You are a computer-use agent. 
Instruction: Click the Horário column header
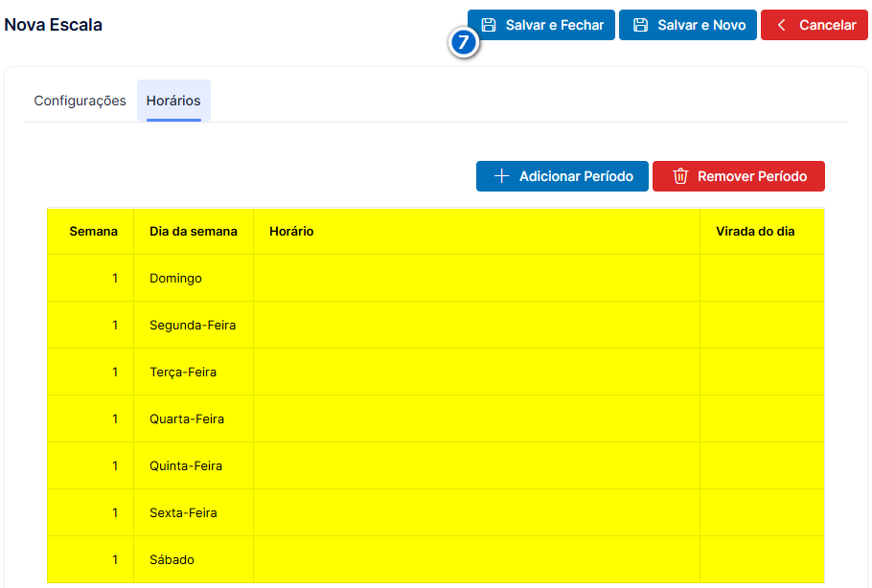tap(476, 231)
